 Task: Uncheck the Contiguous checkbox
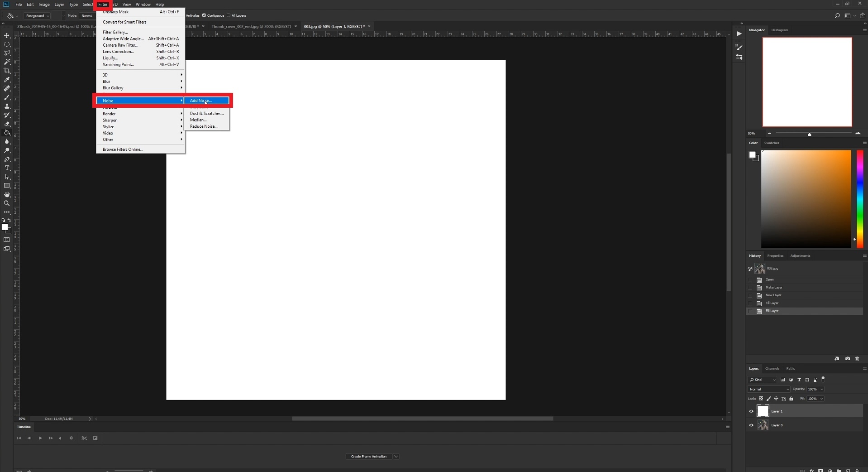coord(204,15)
